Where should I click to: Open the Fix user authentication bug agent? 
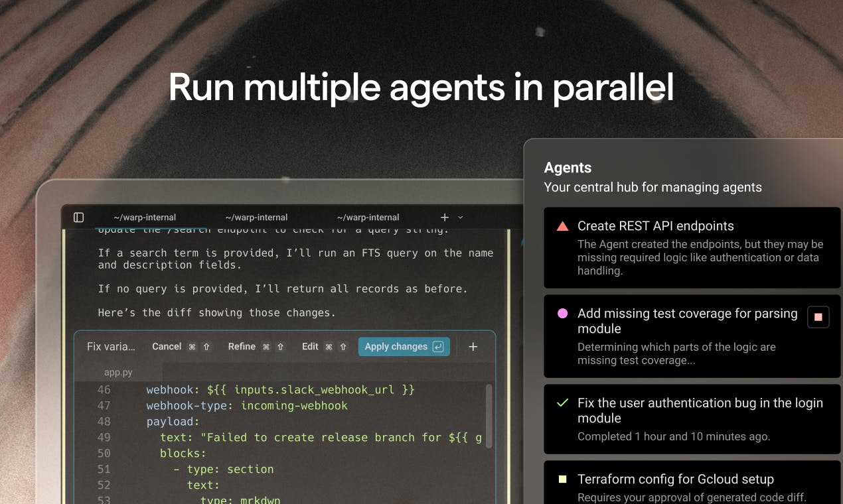[692, 419]
